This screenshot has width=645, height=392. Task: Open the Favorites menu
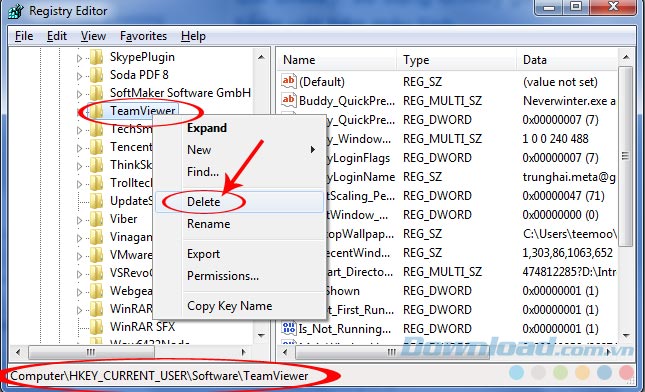point(143,36)
